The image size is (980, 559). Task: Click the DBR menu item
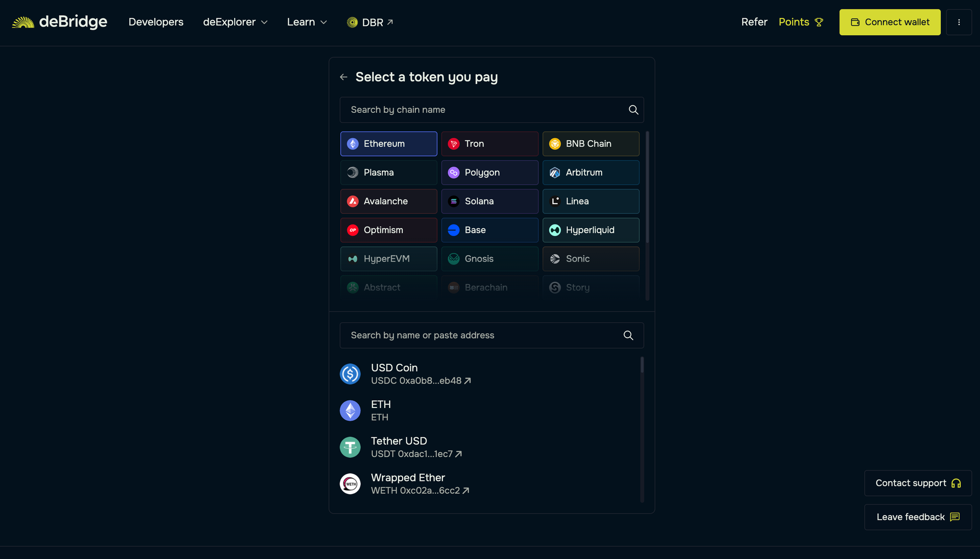370,22
